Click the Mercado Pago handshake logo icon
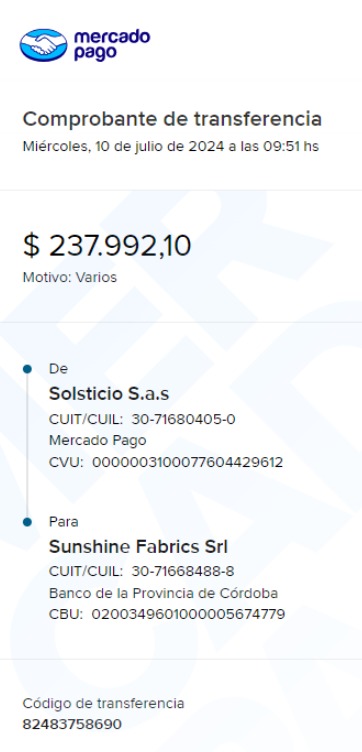The image size is (362, 752). pos(44,45)
